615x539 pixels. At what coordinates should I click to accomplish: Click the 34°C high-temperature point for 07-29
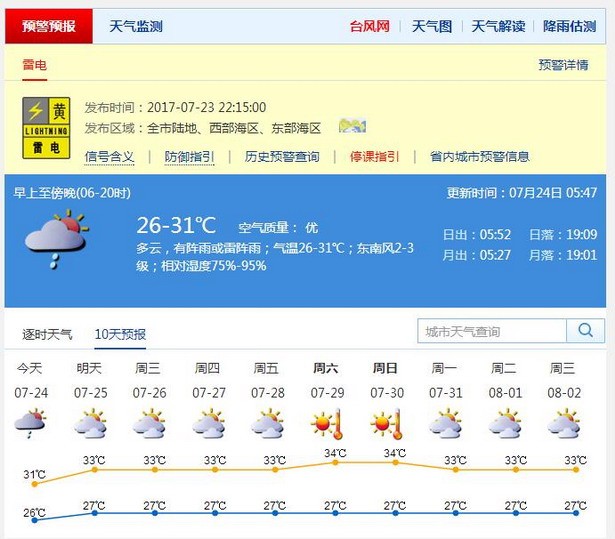(335, 462)
